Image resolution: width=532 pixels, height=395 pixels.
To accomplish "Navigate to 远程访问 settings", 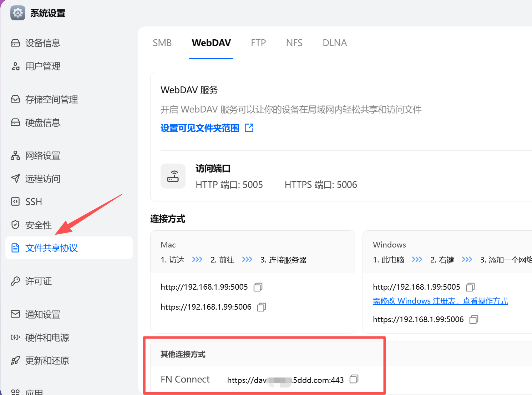I will click(x=43, y=179).
